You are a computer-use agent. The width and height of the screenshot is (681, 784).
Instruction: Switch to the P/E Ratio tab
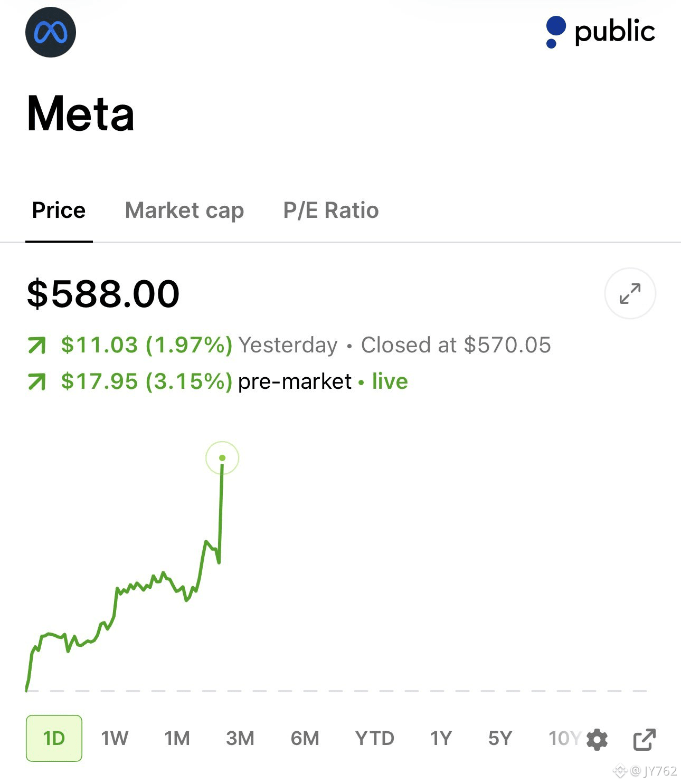coord(331,211)
